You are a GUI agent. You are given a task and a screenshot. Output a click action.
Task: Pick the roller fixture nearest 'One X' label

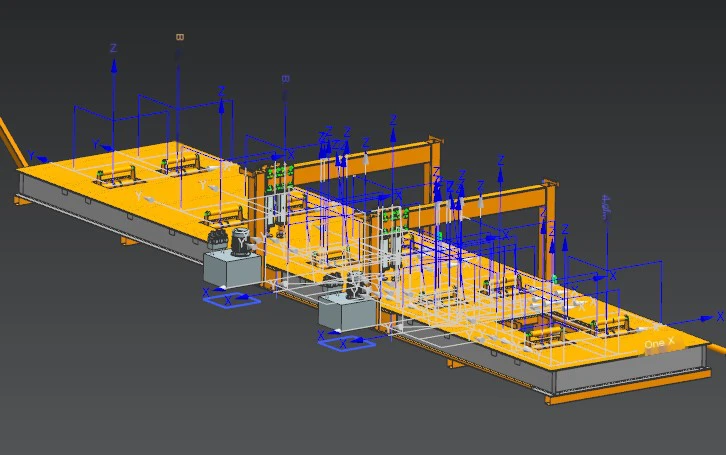610,324
